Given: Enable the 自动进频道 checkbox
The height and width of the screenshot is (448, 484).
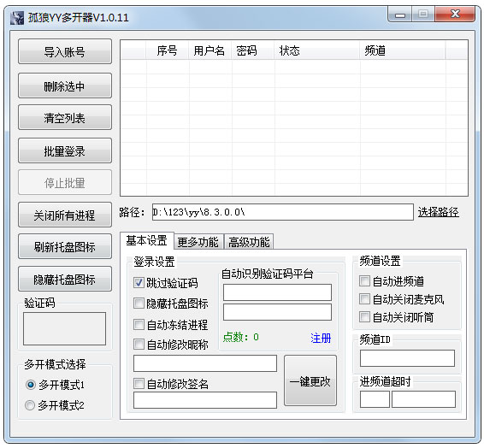Looking at the screenshot, I should pos(364,280).
